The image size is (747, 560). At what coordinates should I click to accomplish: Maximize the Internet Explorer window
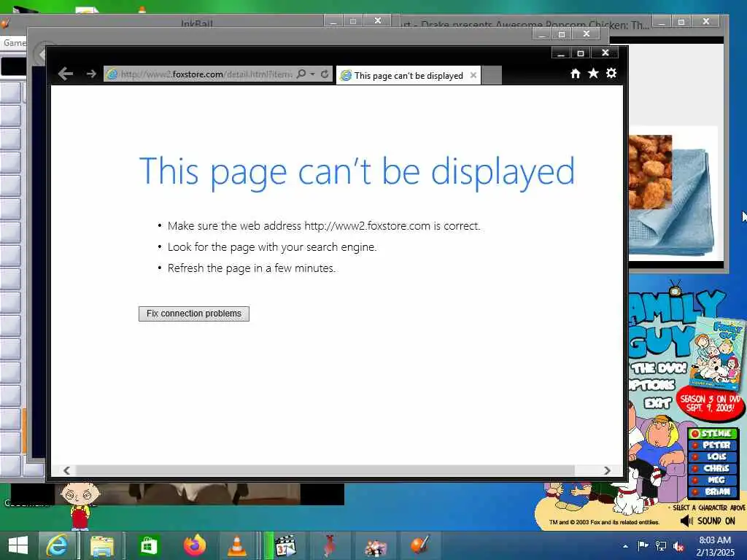point(580,52)
